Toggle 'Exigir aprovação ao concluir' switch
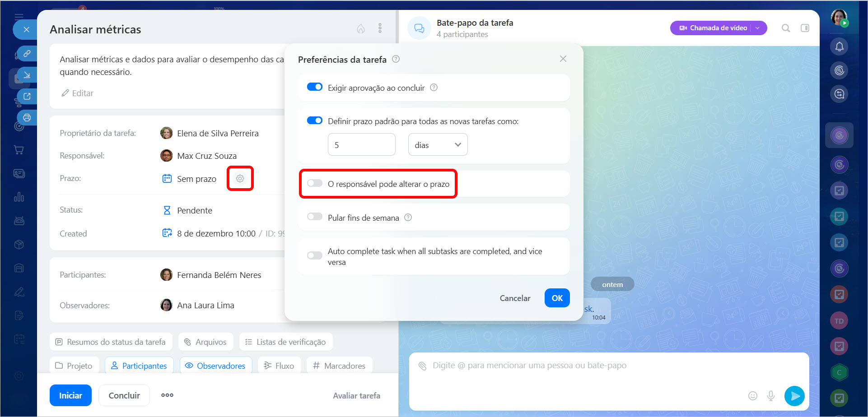The image size is (868, 417). tap(315, 87)
